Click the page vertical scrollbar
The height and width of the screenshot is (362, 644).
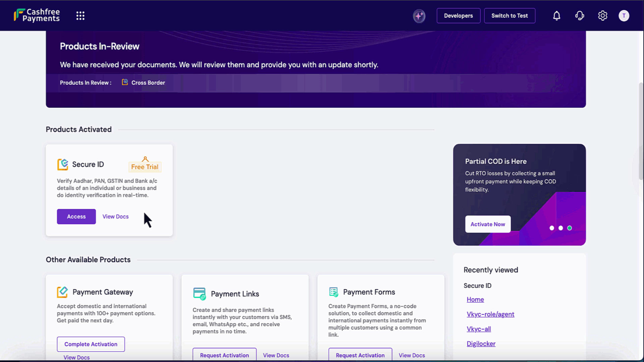tap(641, 131)
